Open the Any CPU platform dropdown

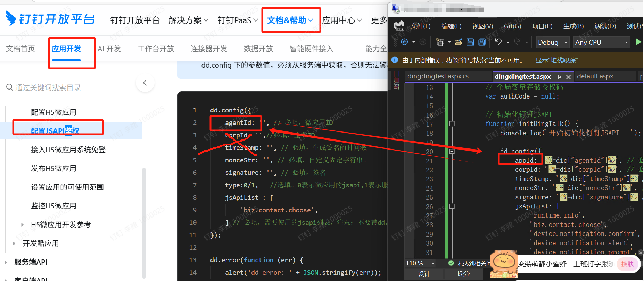pyautogui.click(x=602, y=42)
